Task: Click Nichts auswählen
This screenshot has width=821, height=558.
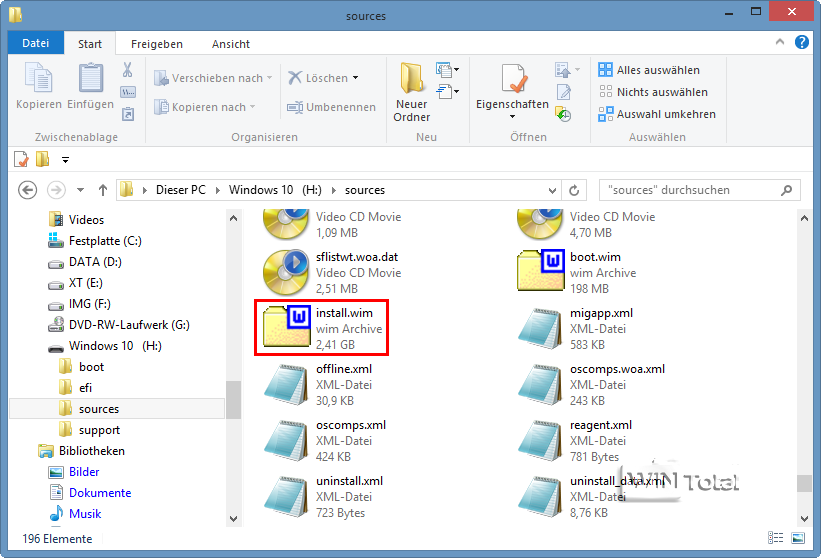Action: pos(653,92)
